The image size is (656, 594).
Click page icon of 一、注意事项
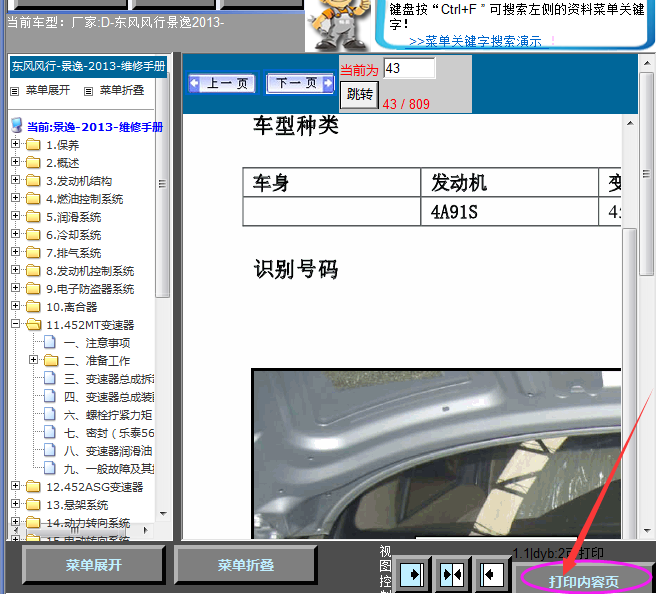click(50, 342)
